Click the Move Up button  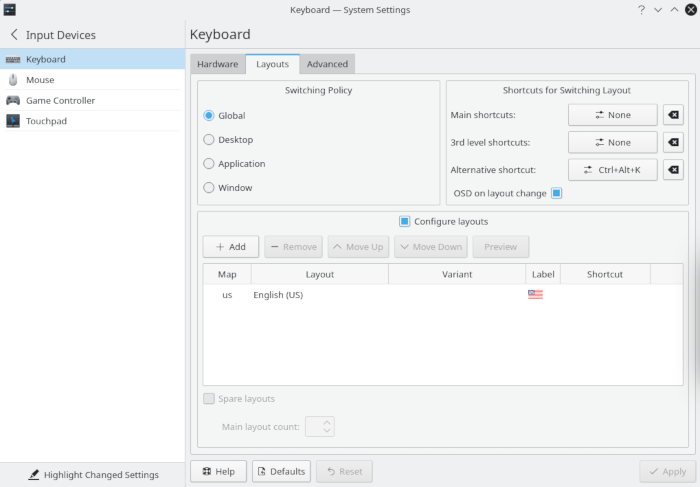(x=358, y=247)
